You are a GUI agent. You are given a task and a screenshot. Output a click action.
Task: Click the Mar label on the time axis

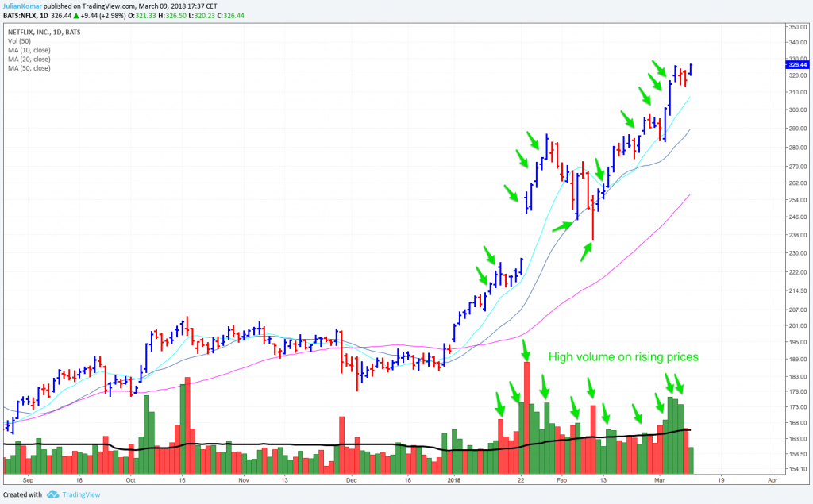[x=660, y=480]
